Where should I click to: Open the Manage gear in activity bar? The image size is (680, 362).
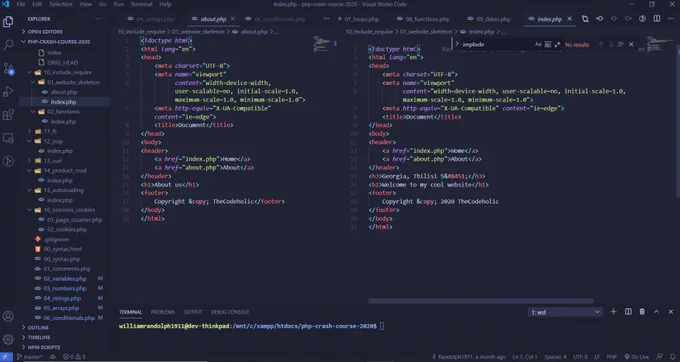coord(8,339)
